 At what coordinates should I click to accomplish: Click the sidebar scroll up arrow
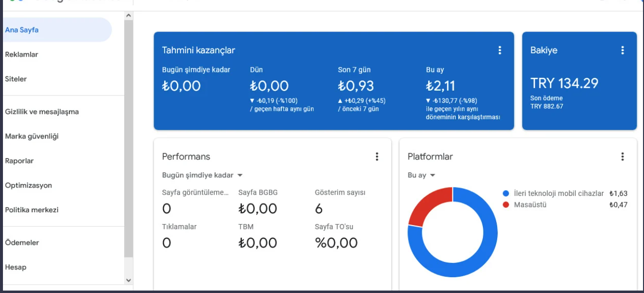tap(129, 16)
